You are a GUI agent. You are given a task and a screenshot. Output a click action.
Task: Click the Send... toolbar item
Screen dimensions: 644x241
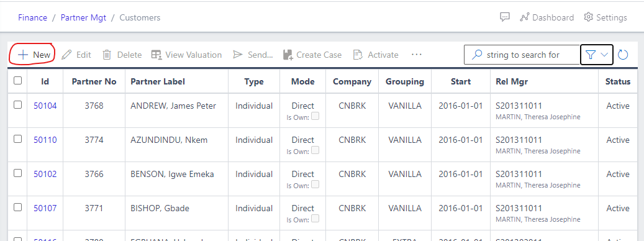coord(253,55)
